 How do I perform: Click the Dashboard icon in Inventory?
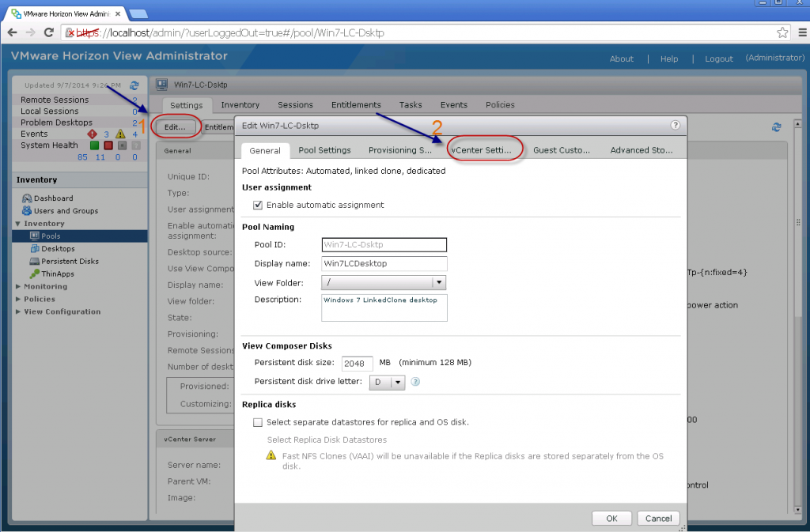[27, 198]
